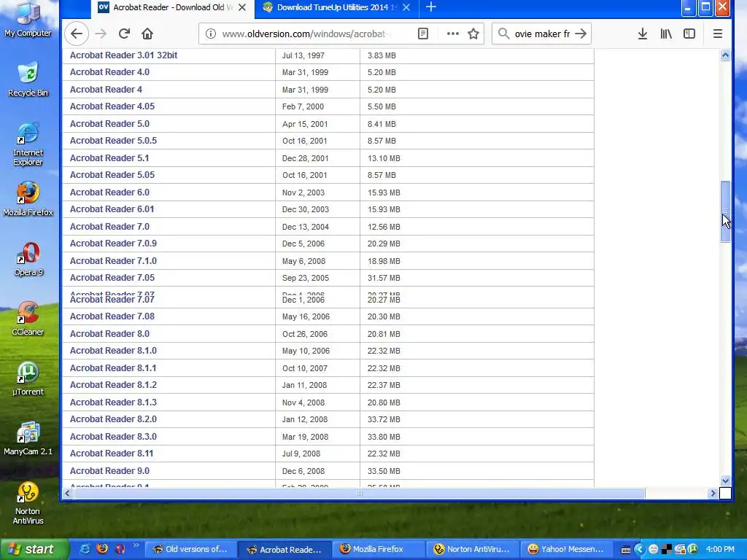Image resolution: width=747 pixels, height=560 pixels.
Task: Open Acrobat Reader 9.0 link
Action: pyautogui.click(x=109, y=471)
